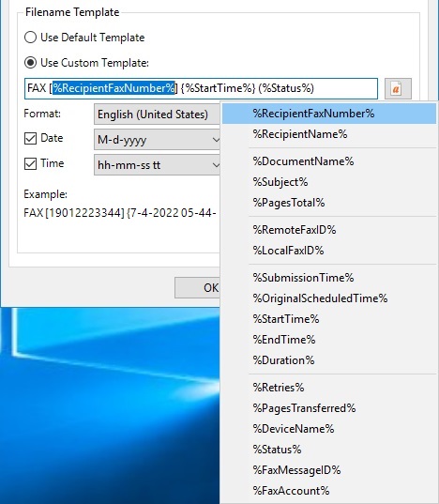Expand the hh-mm-ss tt time format dropdown
This screenshot has height=504, width=439.
(157, 165)
